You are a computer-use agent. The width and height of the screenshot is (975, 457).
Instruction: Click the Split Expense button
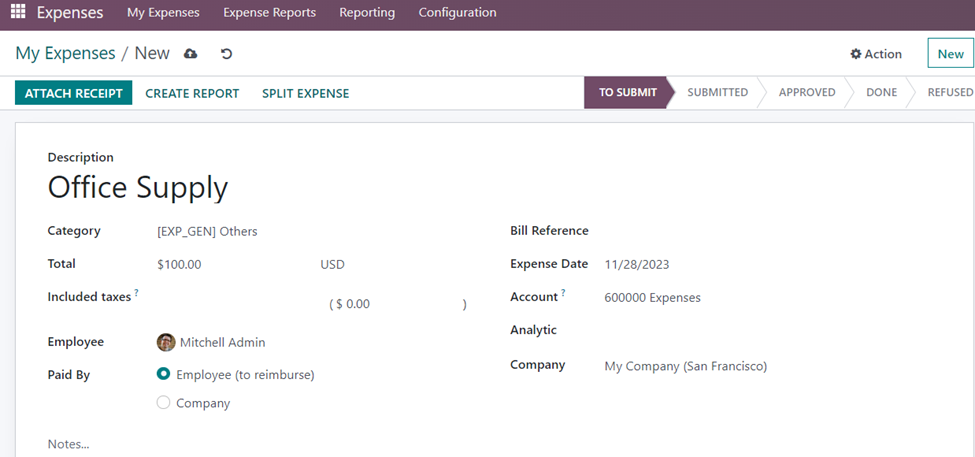(x=305, y=93)
